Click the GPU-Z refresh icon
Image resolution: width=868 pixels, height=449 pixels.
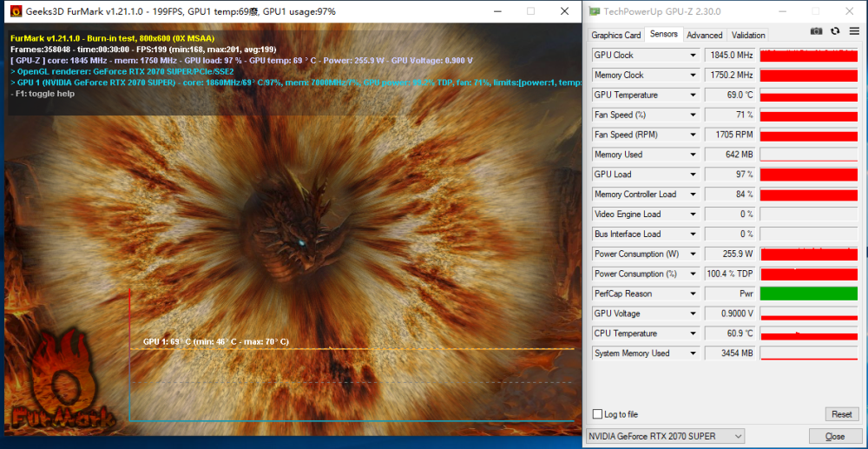tap(835, 31)
